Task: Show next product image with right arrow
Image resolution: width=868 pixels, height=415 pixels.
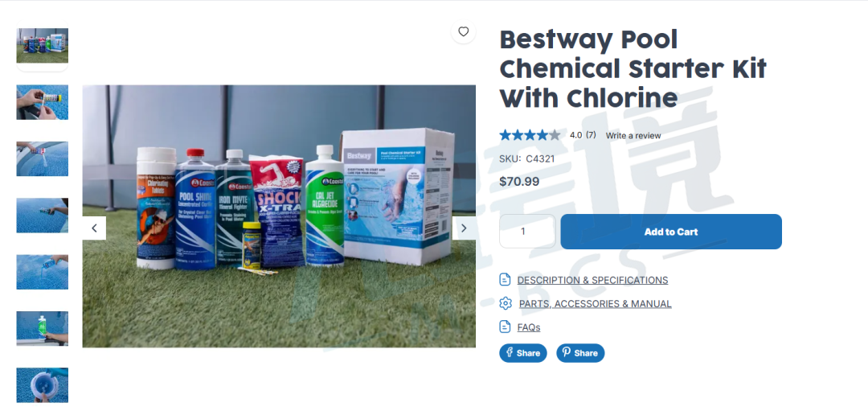Action: [x=464, y=228]
